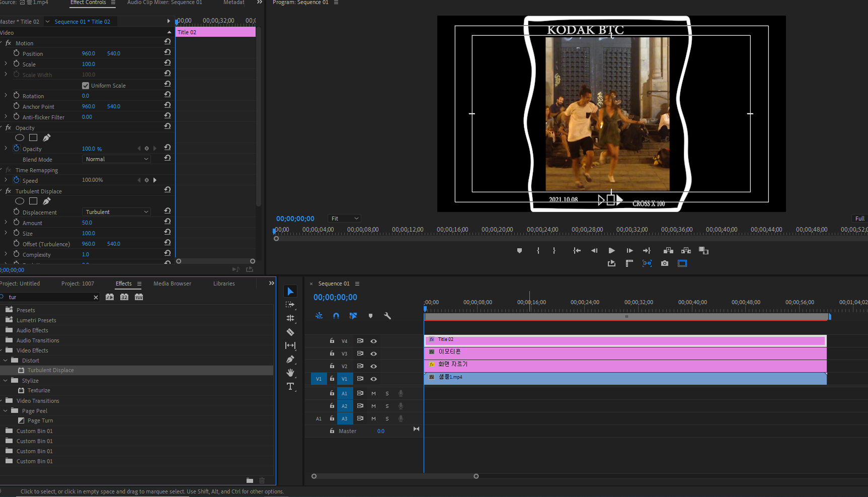Collapse Stylize folder

pyautogui.click(x=6, y=381)
